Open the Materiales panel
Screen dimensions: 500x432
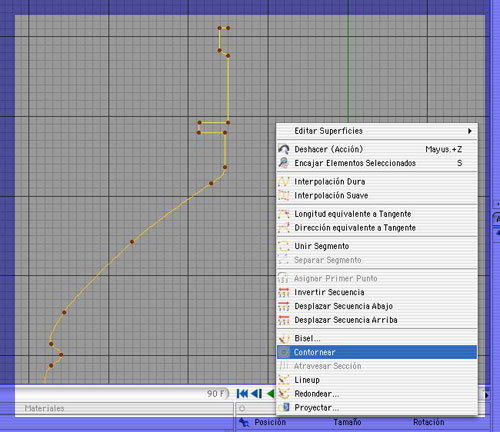[x=44, y=408]
